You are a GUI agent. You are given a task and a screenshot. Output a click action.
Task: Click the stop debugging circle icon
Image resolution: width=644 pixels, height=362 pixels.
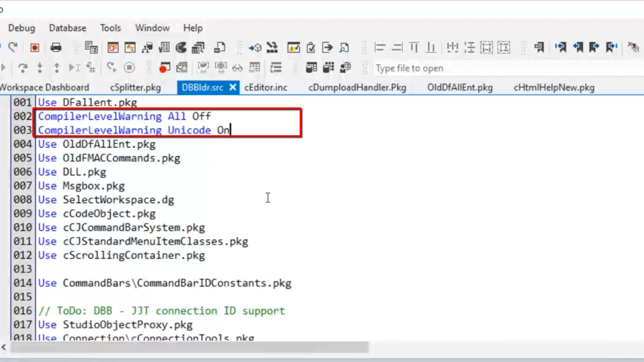click(x=129, y=68)
